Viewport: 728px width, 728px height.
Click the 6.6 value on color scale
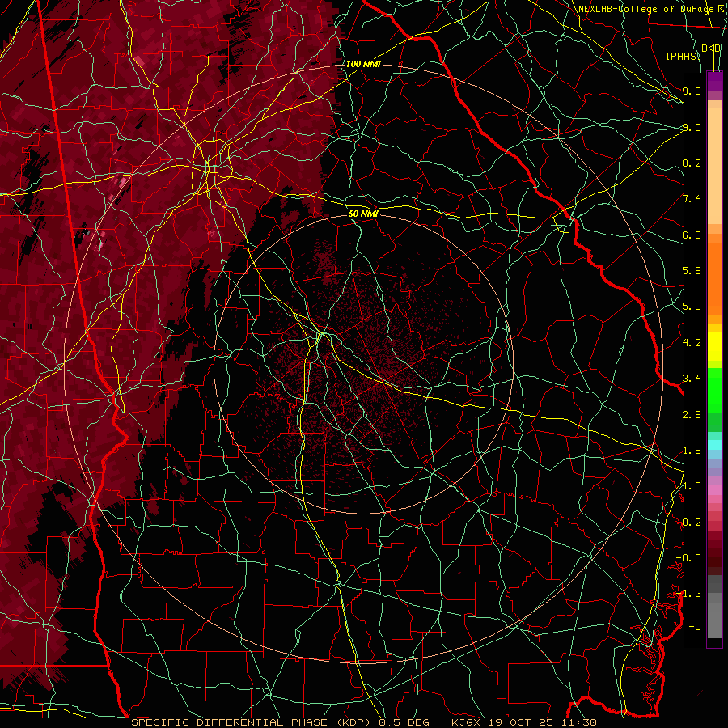[692, 235]
